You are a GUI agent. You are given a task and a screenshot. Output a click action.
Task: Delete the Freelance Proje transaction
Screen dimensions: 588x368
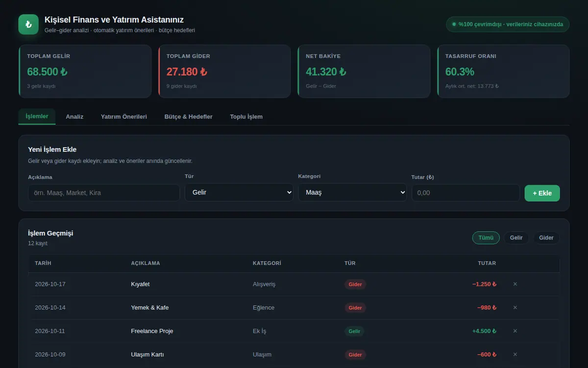coord(515,331)
